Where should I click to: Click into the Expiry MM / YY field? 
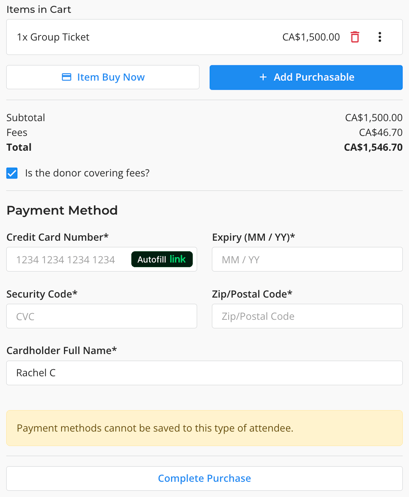click(x=307, y=259)
